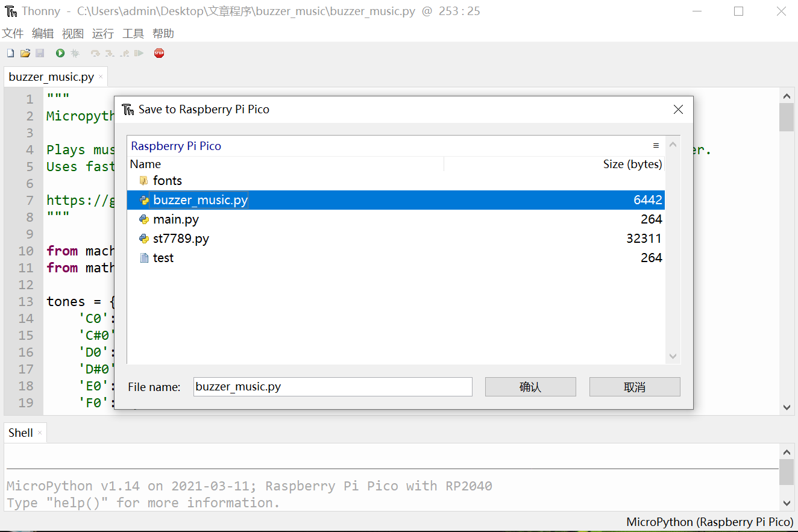The height and width of the screenshot is (532, 798).
Task: Click the 264 size value of main.py
Action: pyautogui.click(x=652, y=219)
